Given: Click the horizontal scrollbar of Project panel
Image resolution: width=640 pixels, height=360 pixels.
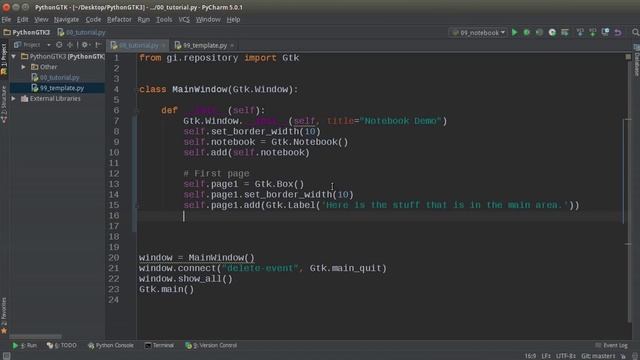Looking at the screenshot, I should [x=36, y=337].
